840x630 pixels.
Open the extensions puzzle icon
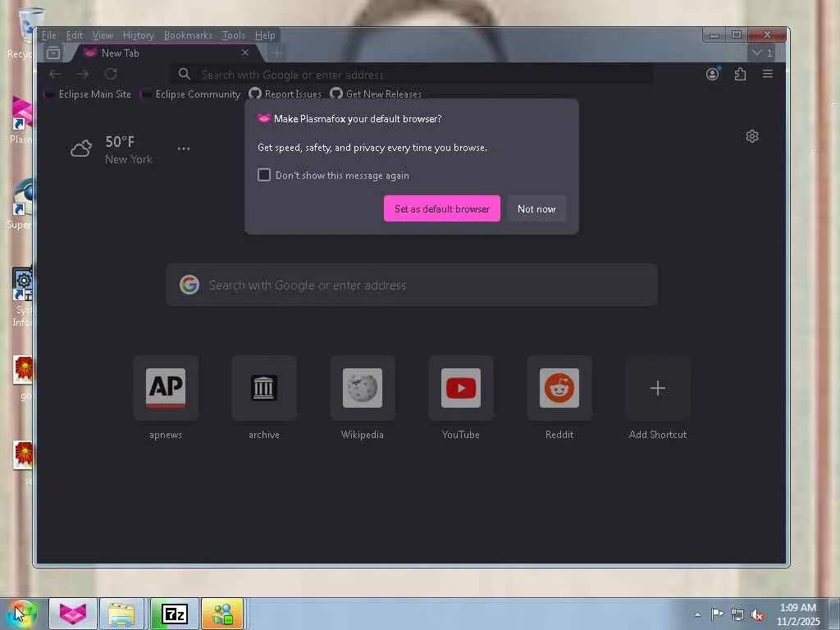coord(741,74)
